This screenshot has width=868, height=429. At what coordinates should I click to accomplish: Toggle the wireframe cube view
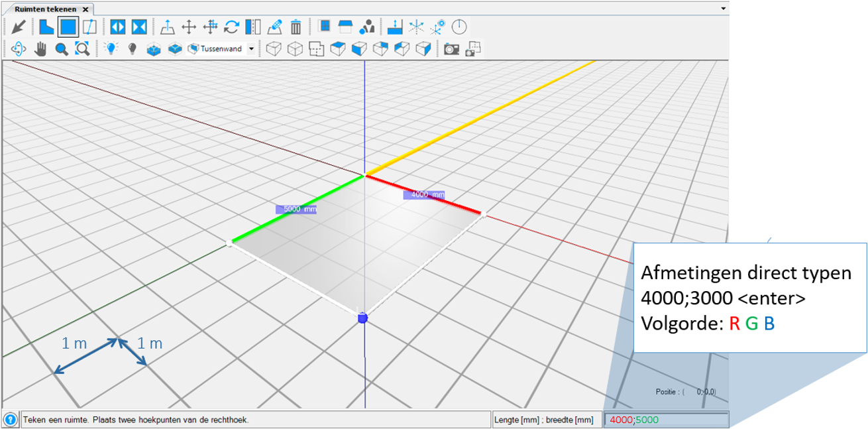point(273,48)
